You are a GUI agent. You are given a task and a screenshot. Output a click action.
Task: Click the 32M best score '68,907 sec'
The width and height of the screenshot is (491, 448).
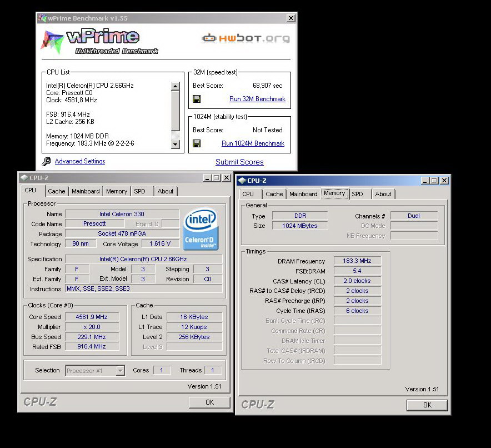pos(267,86)
